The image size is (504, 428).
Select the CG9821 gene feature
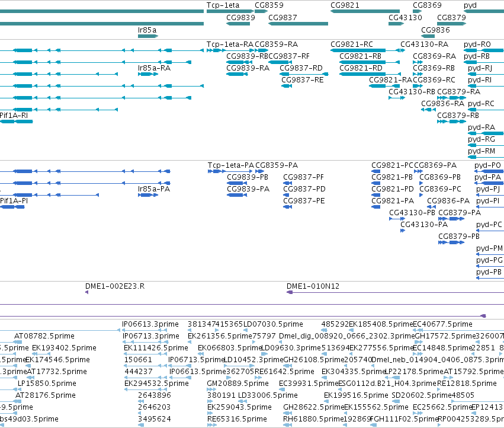coord(365,11)
